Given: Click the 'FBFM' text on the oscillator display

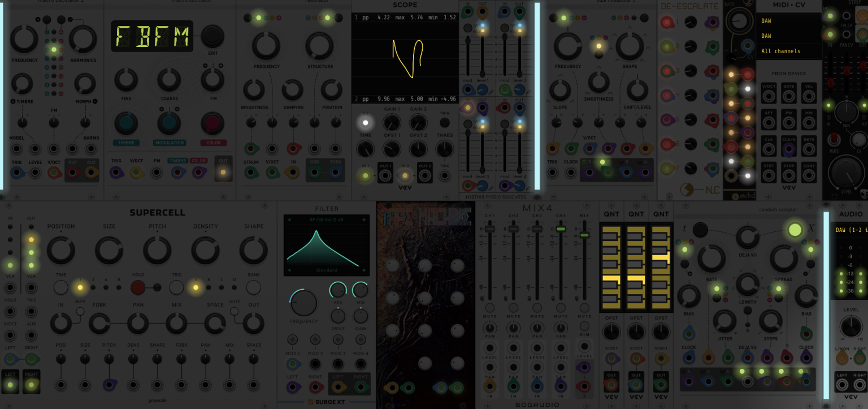Looking at the screenshot, I should click(x=152, y=36).
